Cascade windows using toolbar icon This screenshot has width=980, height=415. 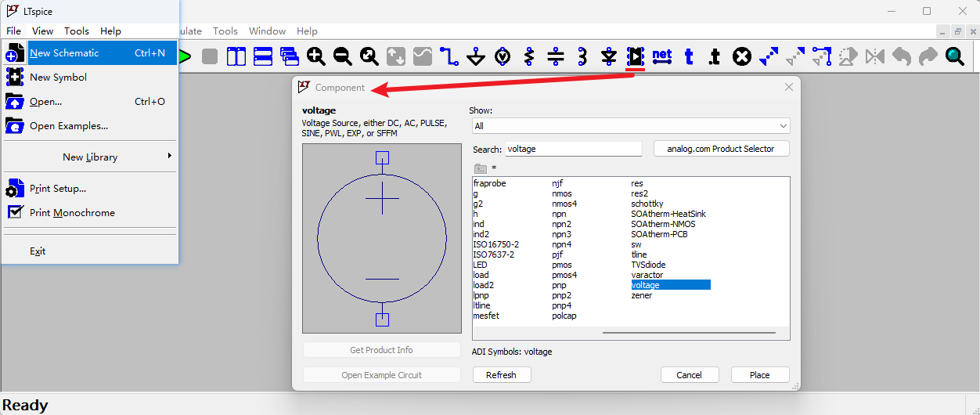click(290, 56)
